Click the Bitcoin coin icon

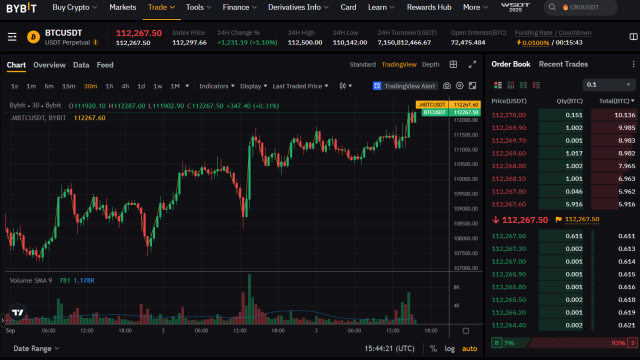click(x=33, y=37)
